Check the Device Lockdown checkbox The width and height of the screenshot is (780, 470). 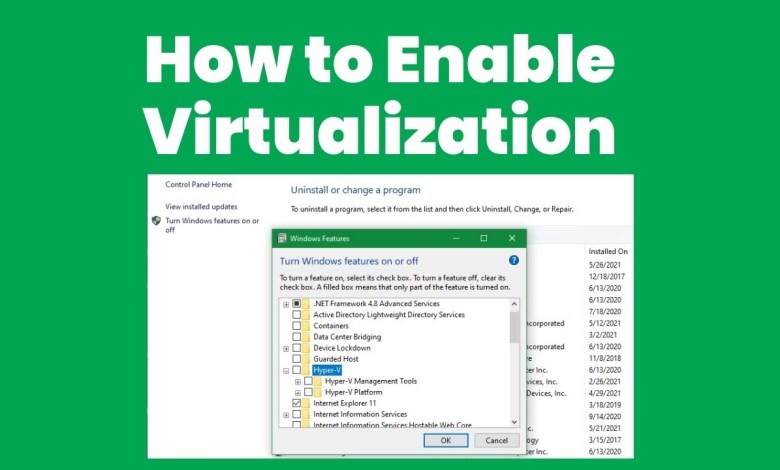click(x=296, y=348)
